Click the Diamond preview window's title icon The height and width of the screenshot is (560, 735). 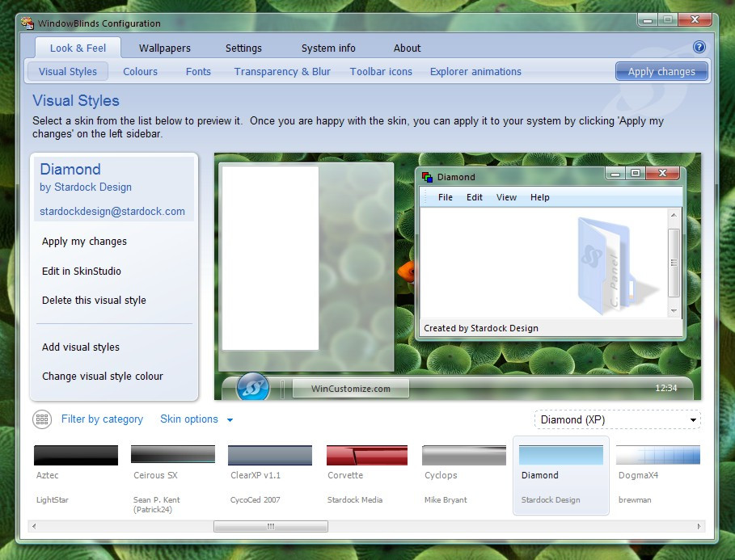(427, 177)
